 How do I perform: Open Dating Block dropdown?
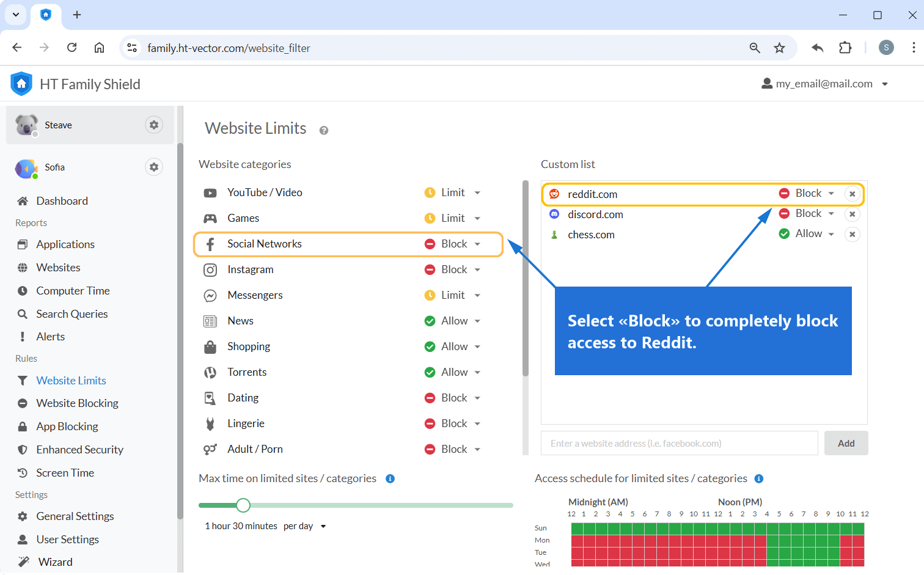[453, 398]
